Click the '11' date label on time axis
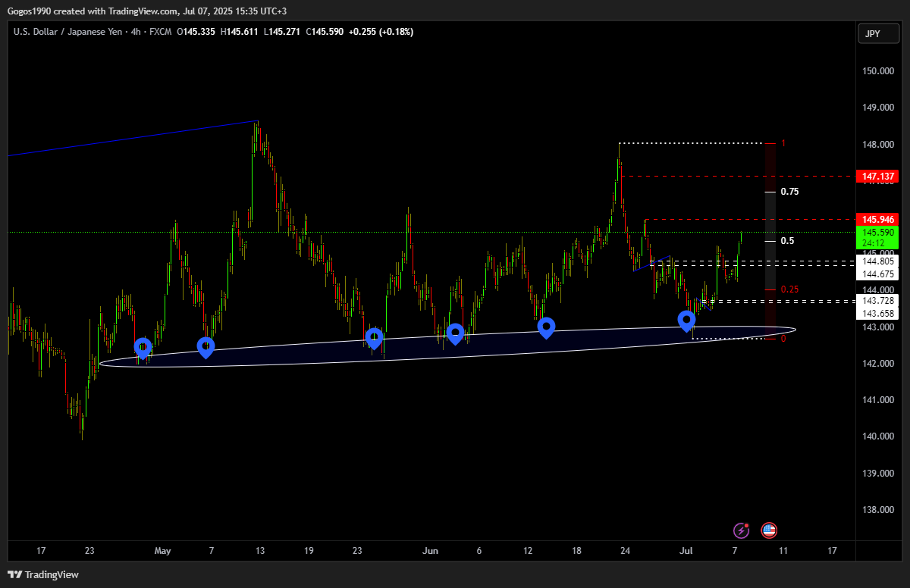Image resolution: width=910 pixels, height=588 pixels. tap(783, 551)
